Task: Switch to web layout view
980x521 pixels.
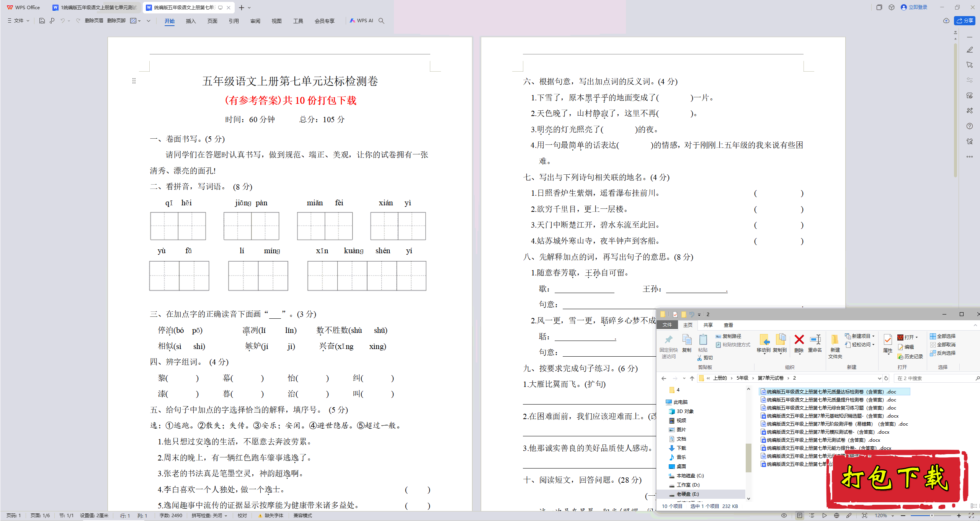Action: (836, 516)
